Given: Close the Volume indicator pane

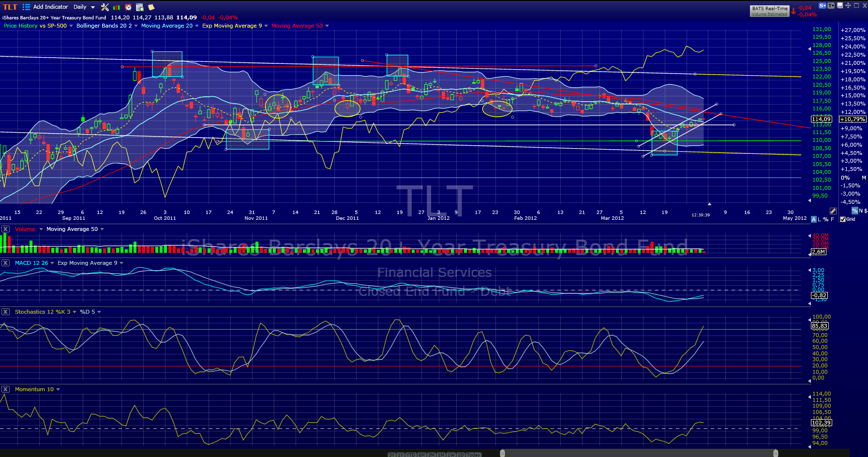Looking at the screenshot, I should click(x=5, y=229).
